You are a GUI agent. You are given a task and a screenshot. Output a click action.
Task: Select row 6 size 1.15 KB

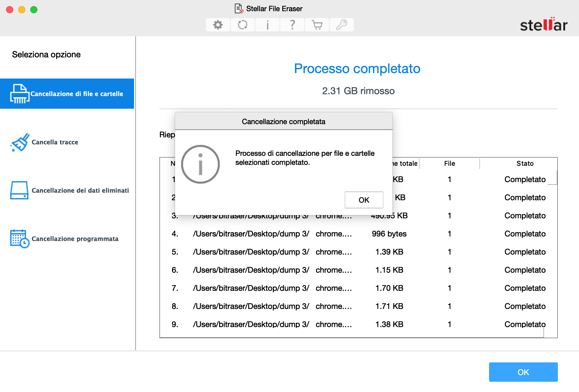358,270
